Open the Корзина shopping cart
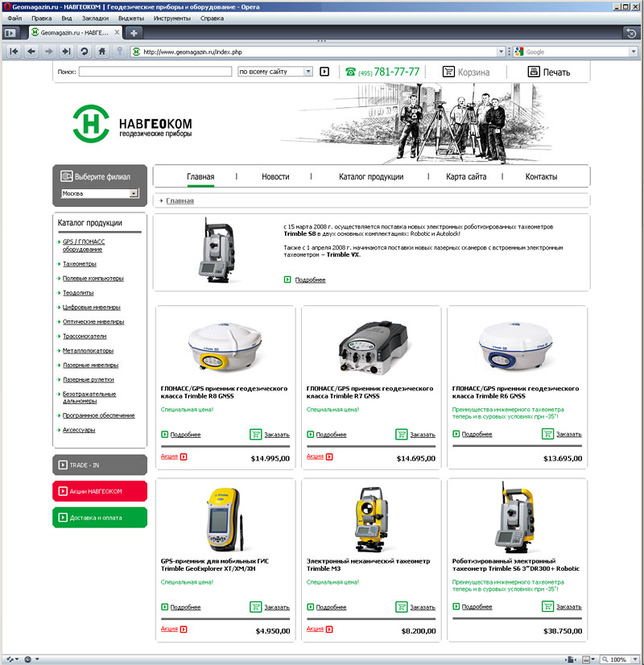Viewport: 644px width, 665px height. tap(466, 72)
